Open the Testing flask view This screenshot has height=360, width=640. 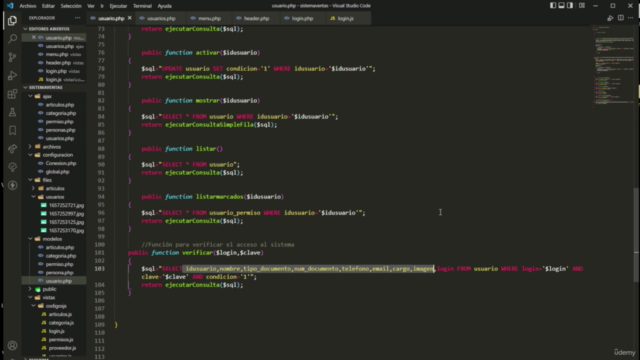(12, 112)
